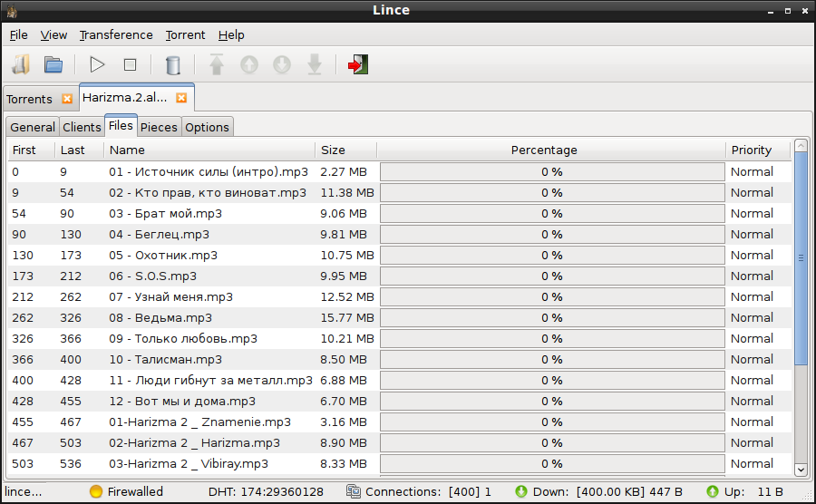Select file 03-Harizma 2 _ Vibiray.mp3
Image resolution: width=816 pixels, height=504 pixels.
click(x=189, y=463)
